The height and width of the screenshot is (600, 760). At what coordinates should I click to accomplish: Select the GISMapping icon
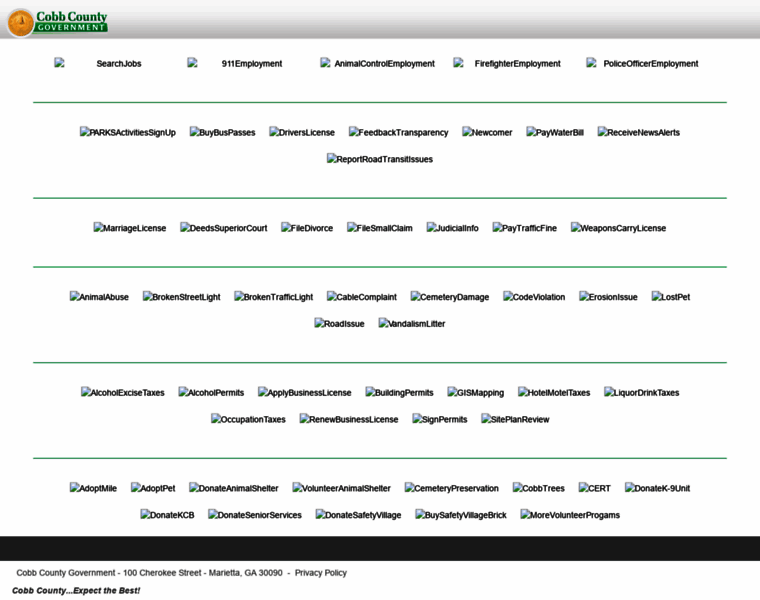coord(475,393)
